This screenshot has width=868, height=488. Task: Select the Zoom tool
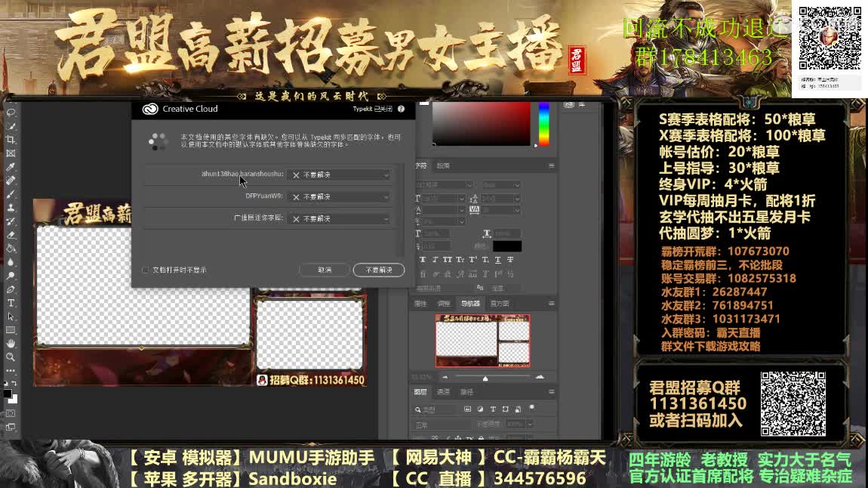tap(11, 357)
